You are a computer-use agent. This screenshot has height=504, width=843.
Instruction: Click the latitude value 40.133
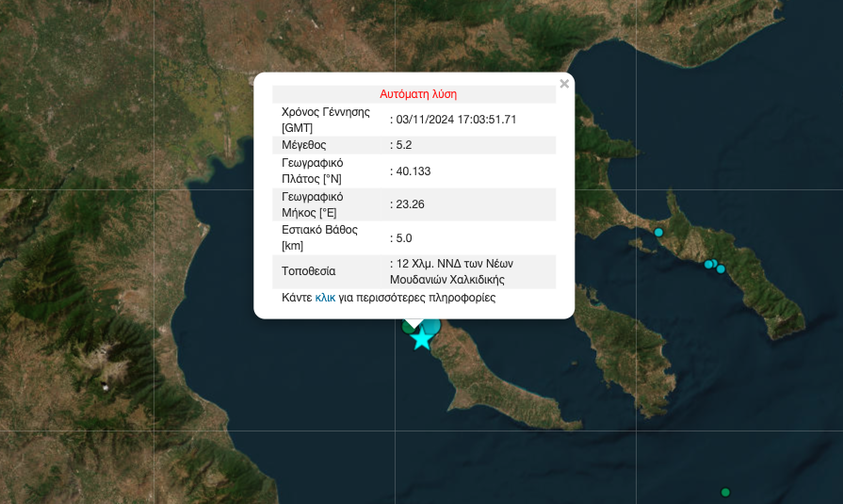tap(413, 171)
